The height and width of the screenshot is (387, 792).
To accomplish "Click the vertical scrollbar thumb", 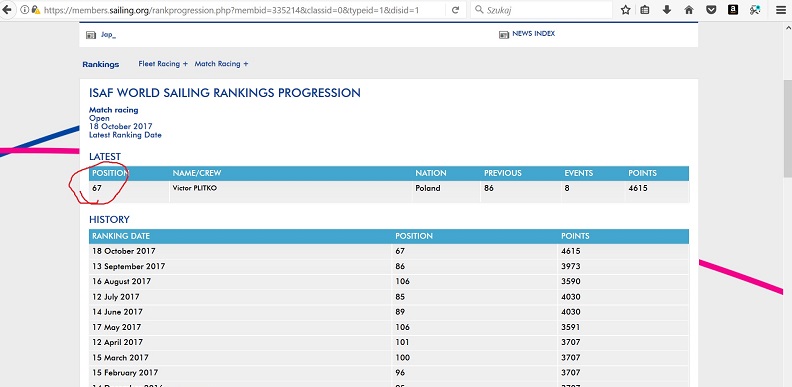I will (x=787, y=128).
